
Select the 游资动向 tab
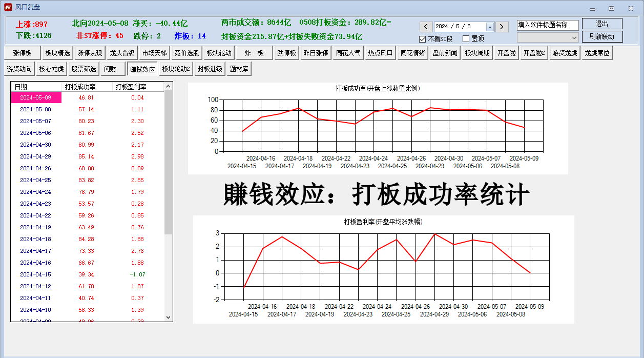pos(19,69)
